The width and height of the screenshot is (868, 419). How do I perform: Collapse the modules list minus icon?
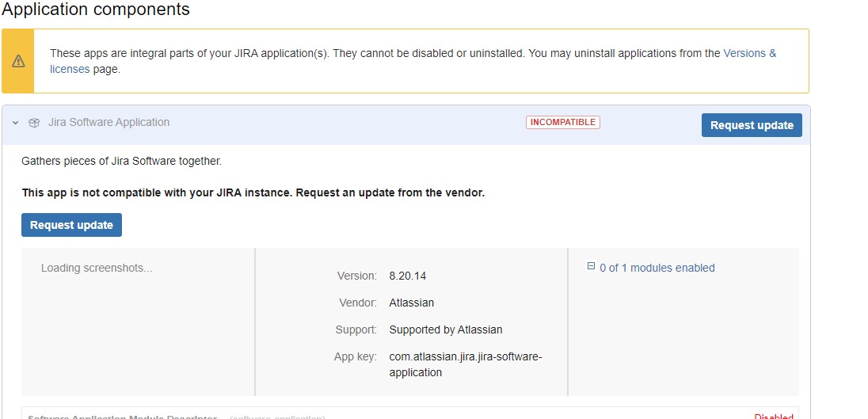591,266
